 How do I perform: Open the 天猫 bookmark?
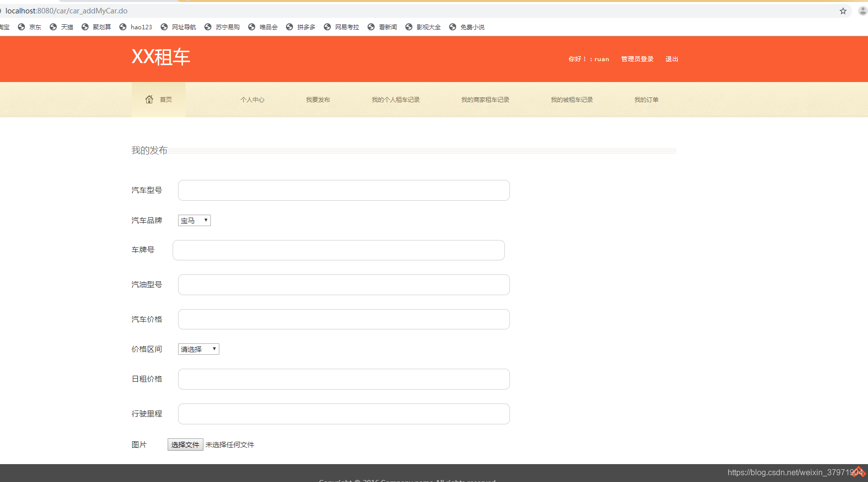point(62,27)
